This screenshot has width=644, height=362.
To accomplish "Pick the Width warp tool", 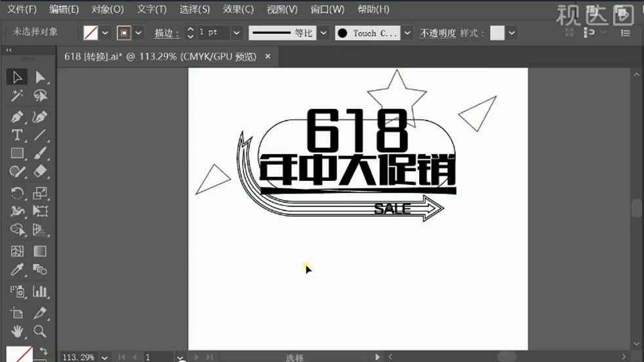I will point(17,211).
